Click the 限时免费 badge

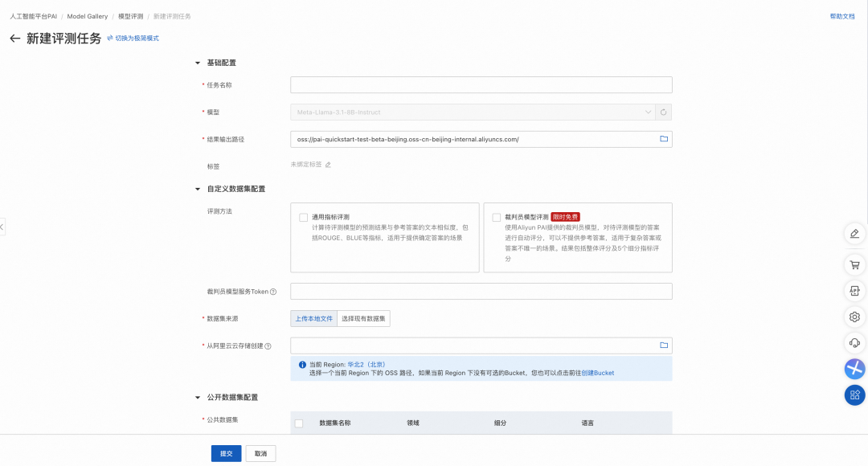click(x=565, y=217)
